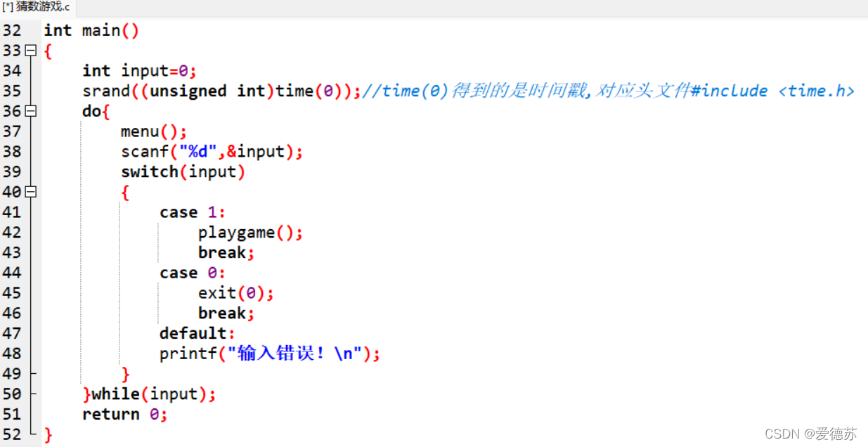
Task: Click the opening brace on line 33
Action: (48, 51)
